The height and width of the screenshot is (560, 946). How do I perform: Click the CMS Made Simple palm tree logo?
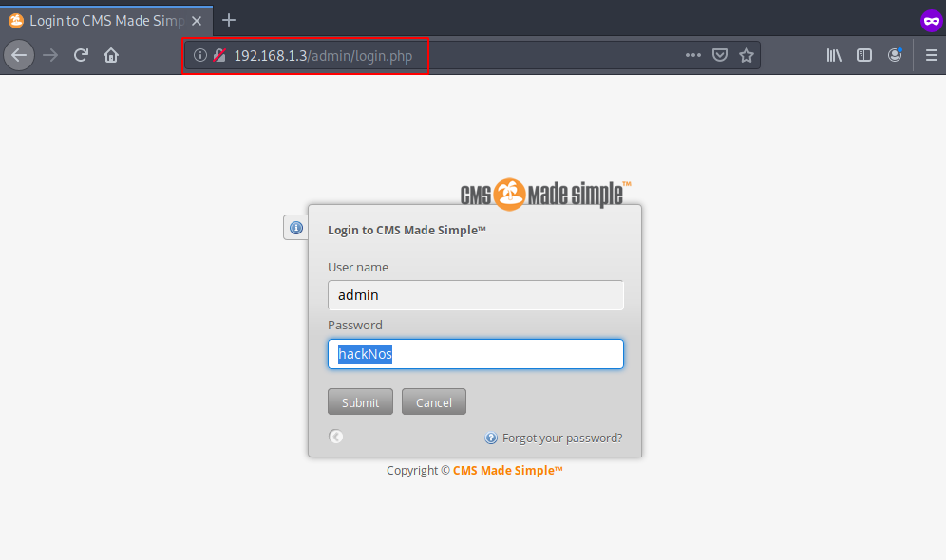[545, 194]
